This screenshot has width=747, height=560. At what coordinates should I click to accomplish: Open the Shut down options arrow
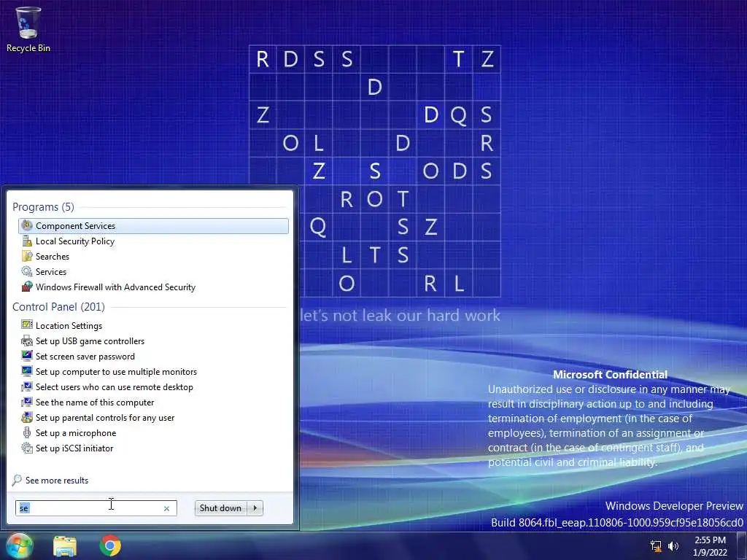255,508
